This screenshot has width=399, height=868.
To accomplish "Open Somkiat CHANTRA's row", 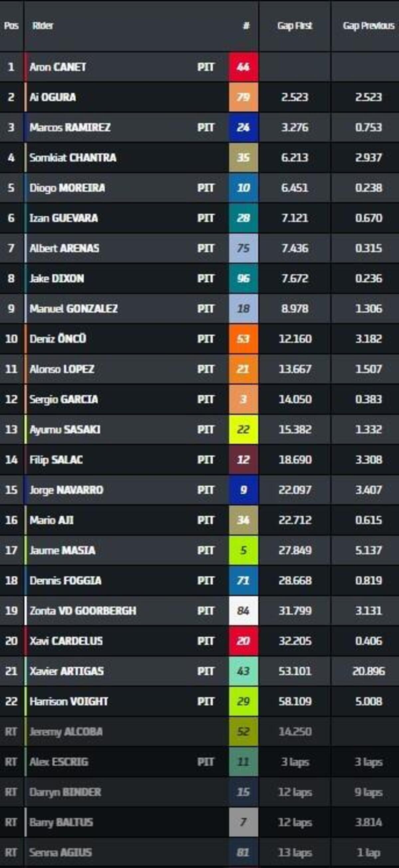I will (73, 158).
